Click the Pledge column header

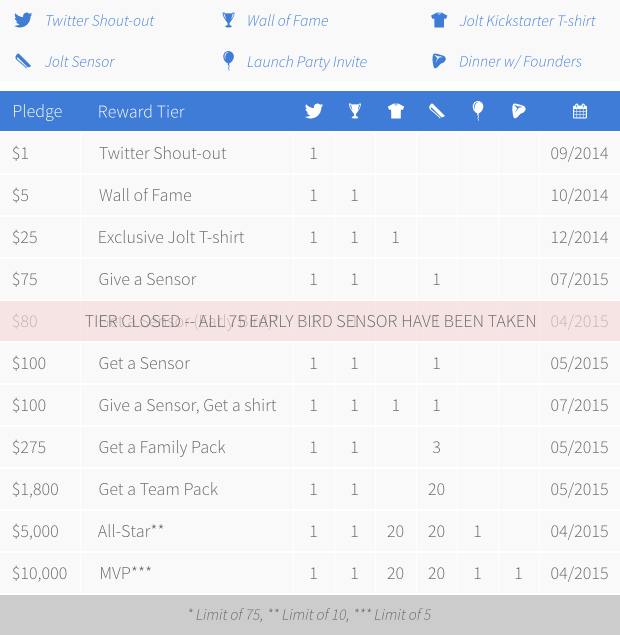(x=37, y=111)
